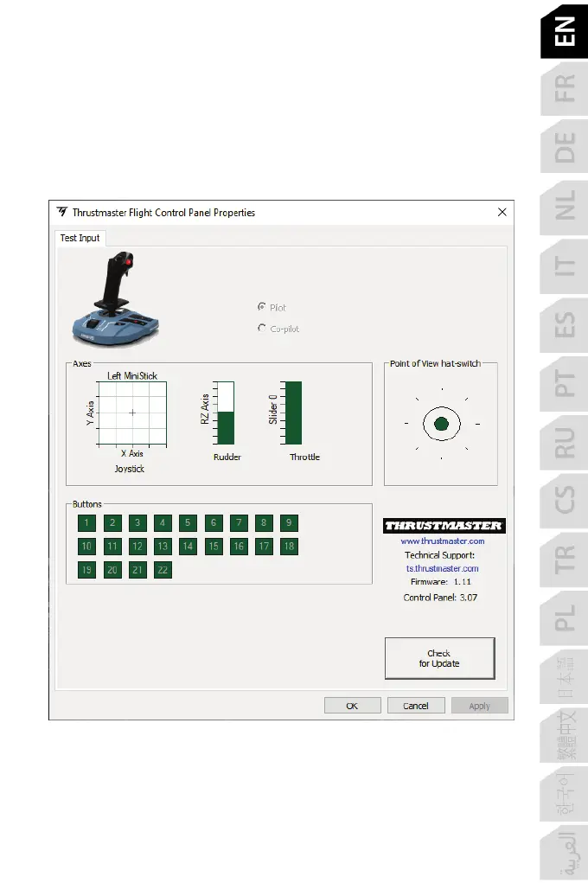588x883 pixels.
Task: Click button indicator 1
Action: coord(86,523)
